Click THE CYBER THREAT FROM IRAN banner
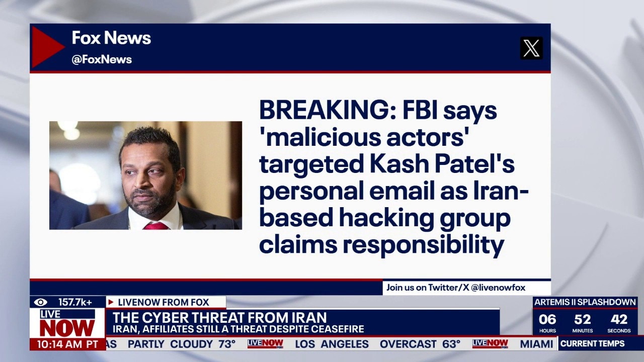Screen dimensions: 644x362 pyautogui.click(x=220, y=318)
